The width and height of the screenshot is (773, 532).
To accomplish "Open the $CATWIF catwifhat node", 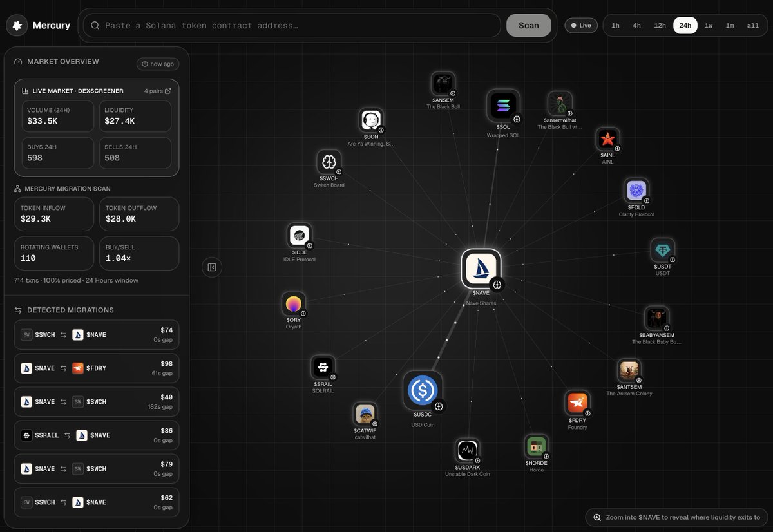I will [x=365, y=414].
